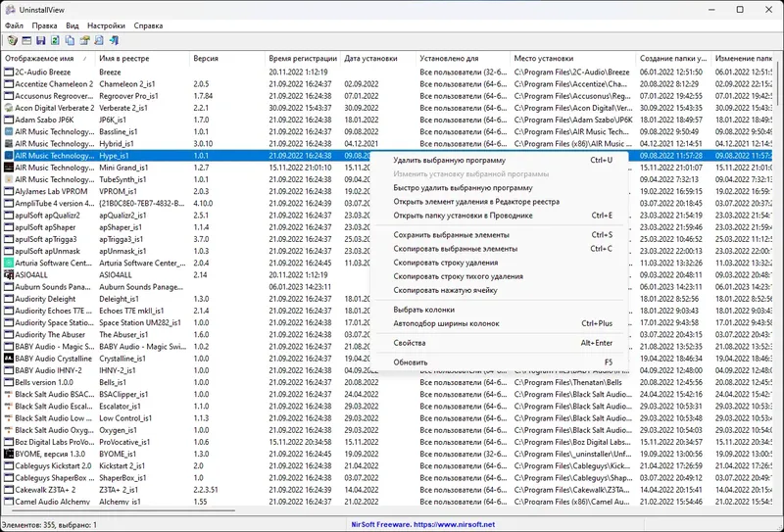Select the Cableguys Kickstart 2.0 row
The image size is (784, 532).
point(387,466)
